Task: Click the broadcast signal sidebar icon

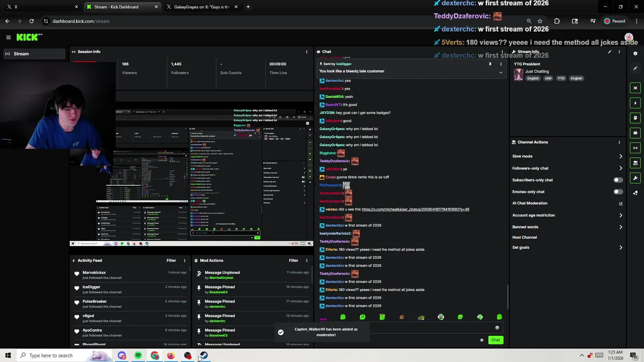Action: pyautogui.click(x=635, y=148)
